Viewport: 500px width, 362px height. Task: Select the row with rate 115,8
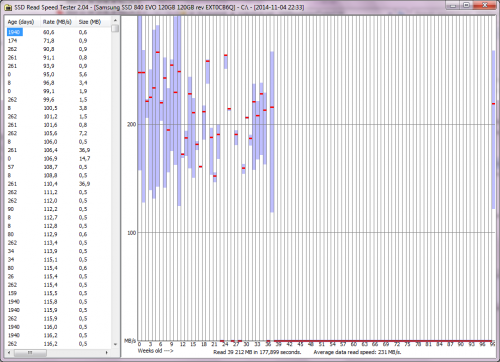[58, 302]
